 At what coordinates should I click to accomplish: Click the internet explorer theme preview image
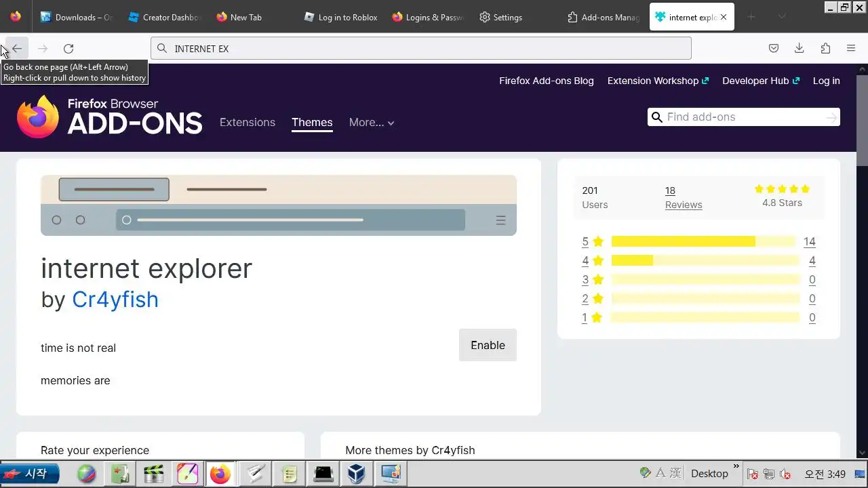[x=279, y=205]
